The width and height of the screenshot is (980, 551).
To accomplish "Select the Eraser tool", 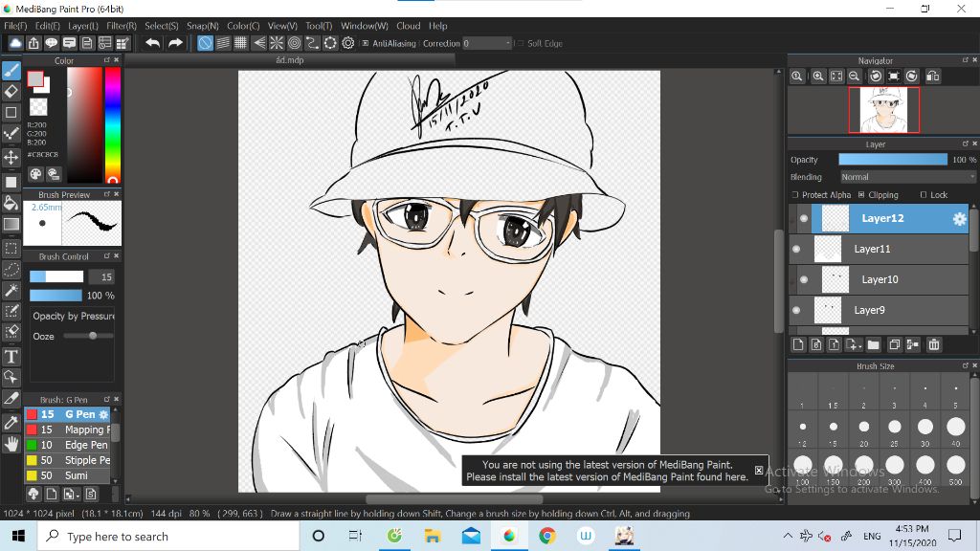I will [11, 91].
